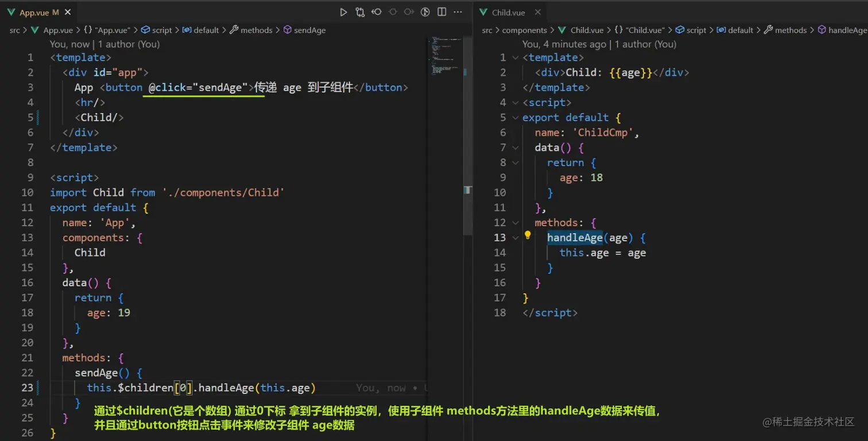Image resolution: width=868 pixels, height=441 pixels.
Task: Open the compare changes icon in the App.vue toolbar
Action: [x=360, y=12]
